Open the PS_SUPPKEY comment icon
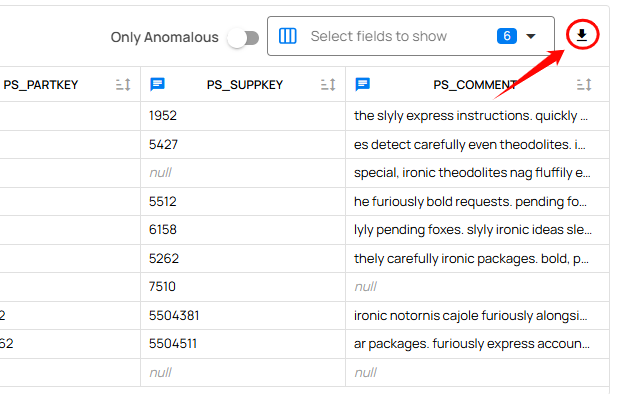The image size is (619, 394). tap(157, 84)
